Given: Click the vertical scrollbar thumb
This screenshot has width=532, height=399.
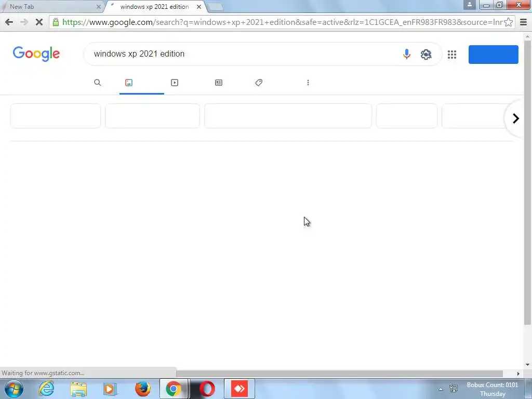Looking at the screenshot, I should point(528,182).
